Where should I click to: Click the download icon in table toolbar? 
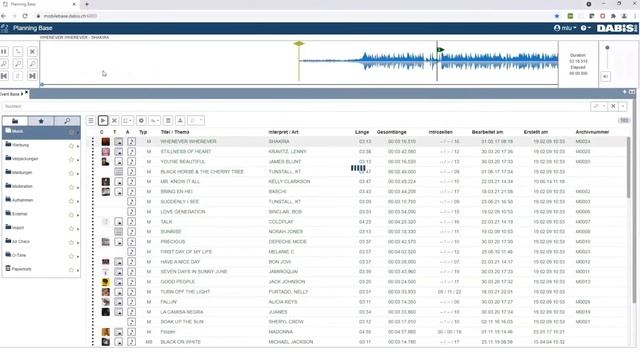click(x=180, y=120)
